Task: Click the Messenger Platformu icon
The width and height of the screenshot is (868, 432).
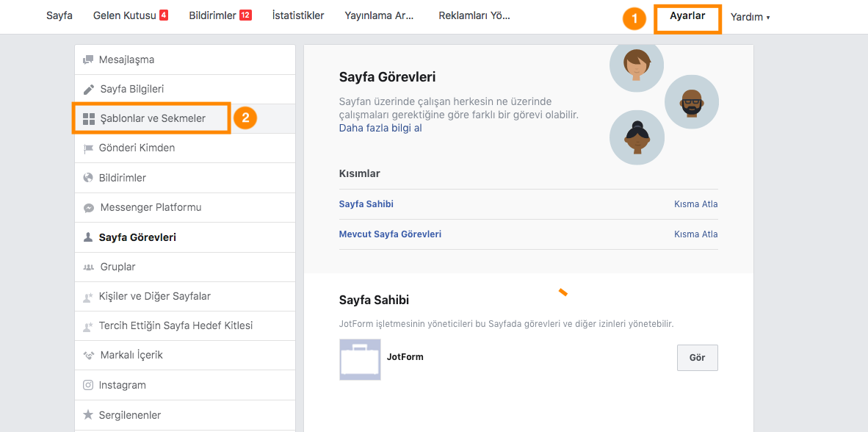Action: click(x=89, y=208)
